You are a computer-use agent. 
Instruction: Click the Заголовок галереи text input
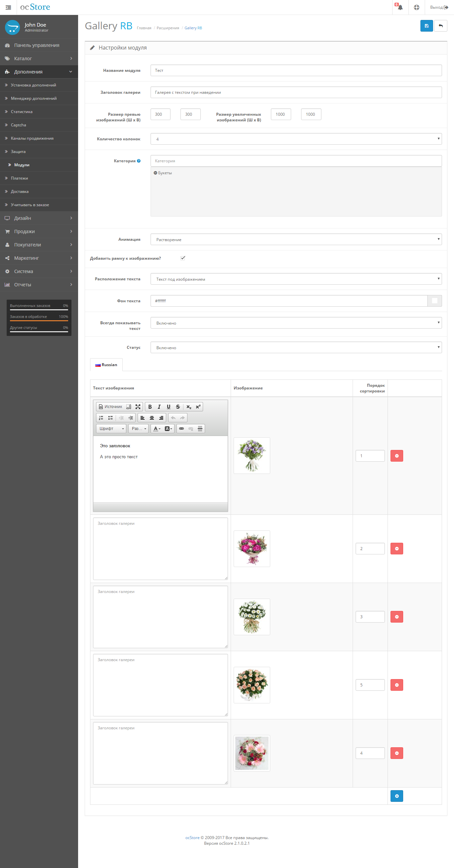tap(296, 92)
